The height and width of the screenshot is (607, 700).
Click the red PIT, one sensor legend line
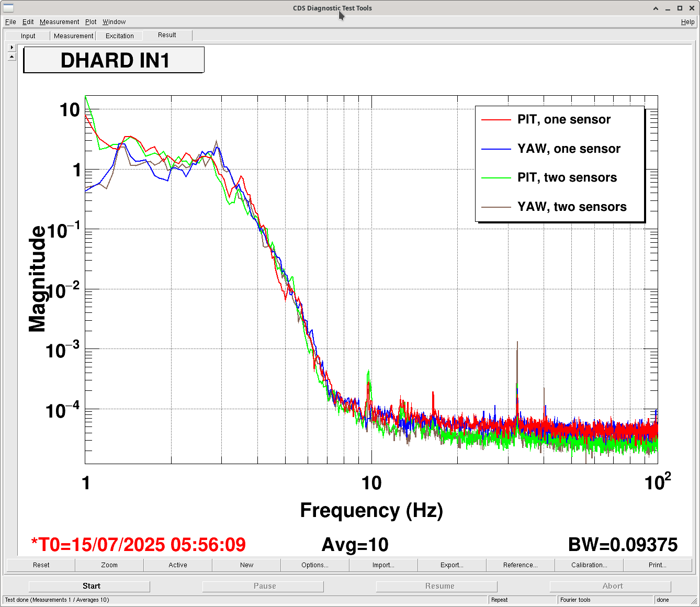coord(496,120)
